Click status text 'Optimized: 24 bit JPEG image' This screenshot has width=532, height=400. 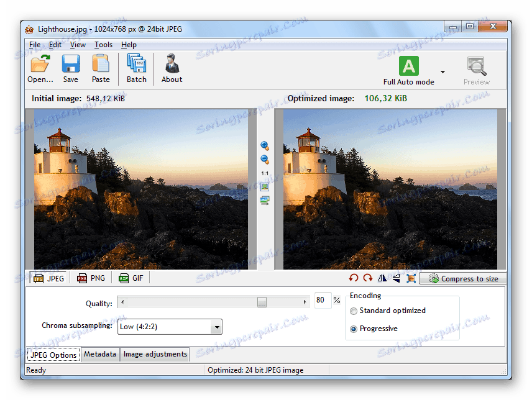pos(255,370)
